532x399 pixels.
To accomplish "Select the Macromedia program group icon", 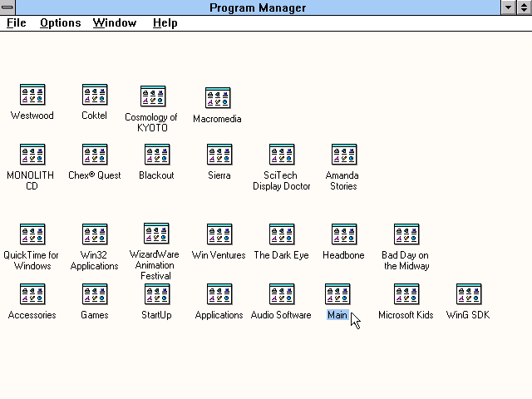I will (x=218, y=98).
